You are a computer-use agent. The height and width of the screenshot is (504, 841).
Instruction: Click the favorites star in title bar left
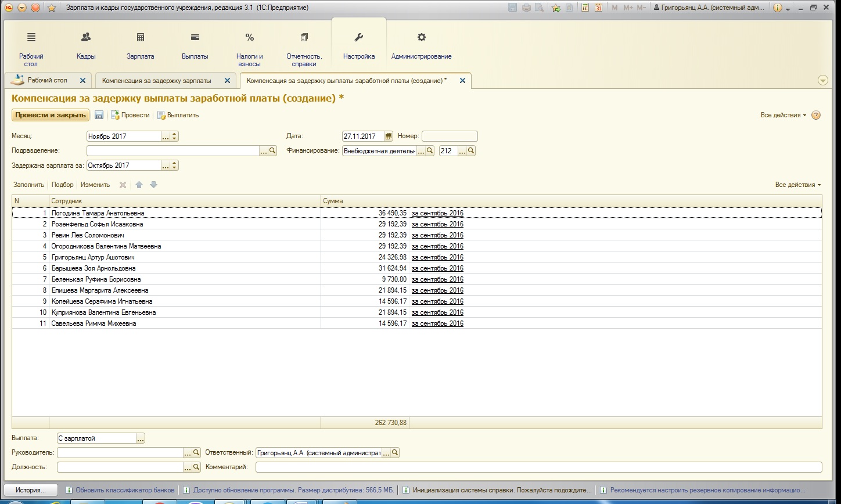[x=52, y=8]
